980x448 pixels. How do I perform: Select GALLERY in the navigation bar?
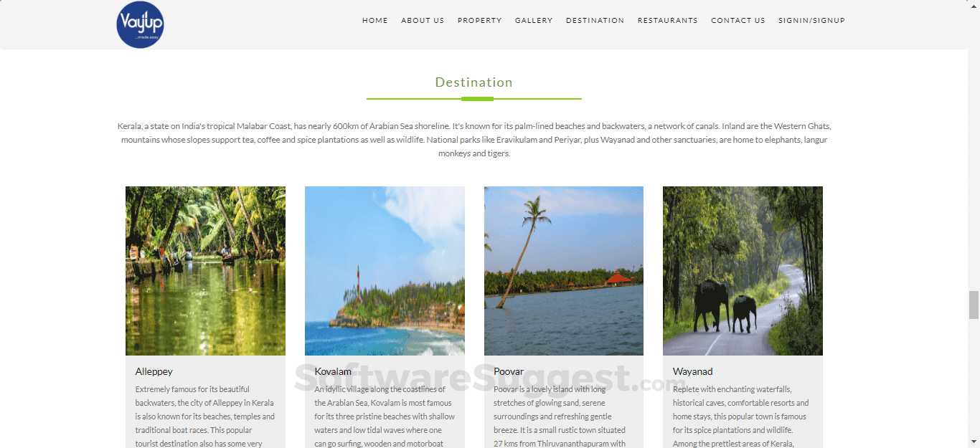coord(534,21)
